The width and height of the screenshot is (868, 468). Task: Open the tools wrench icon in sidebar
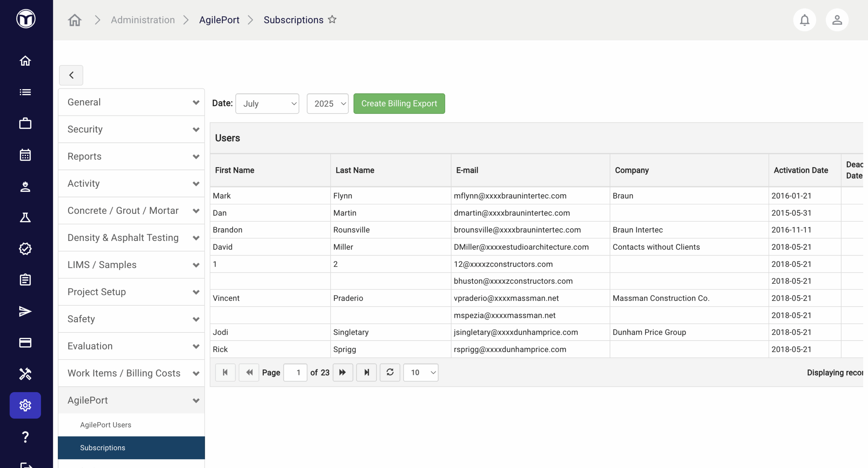point(25,374)
